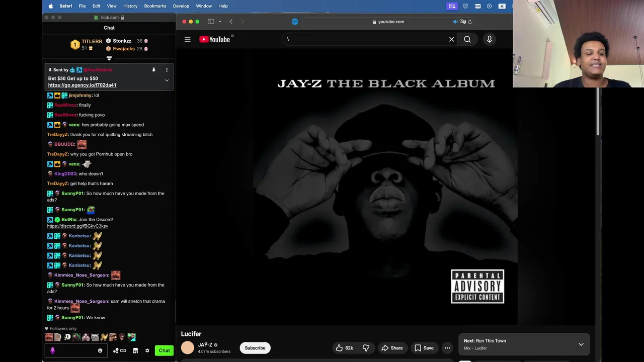The height and width of the screenshot is (362, 644).
Task: Subscribe to the JAŸ-Z channel
Action: point(255,348)
